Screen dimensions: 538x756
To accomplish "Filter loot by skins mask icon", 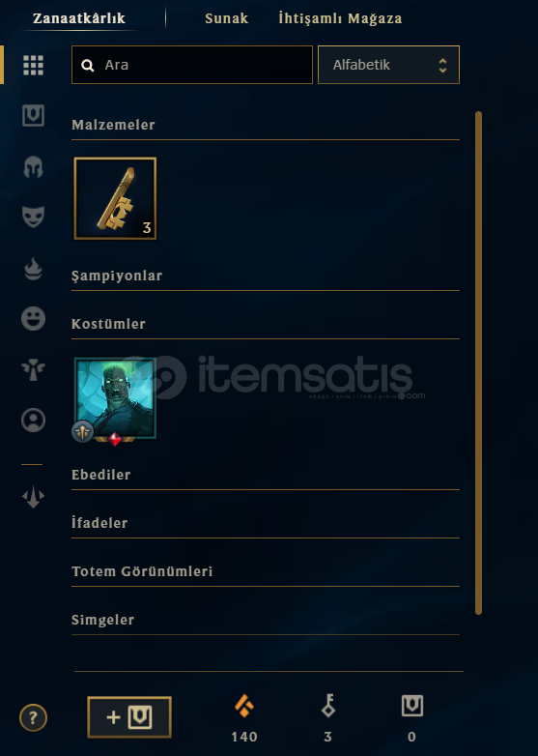I will click(x=33, y=217).
